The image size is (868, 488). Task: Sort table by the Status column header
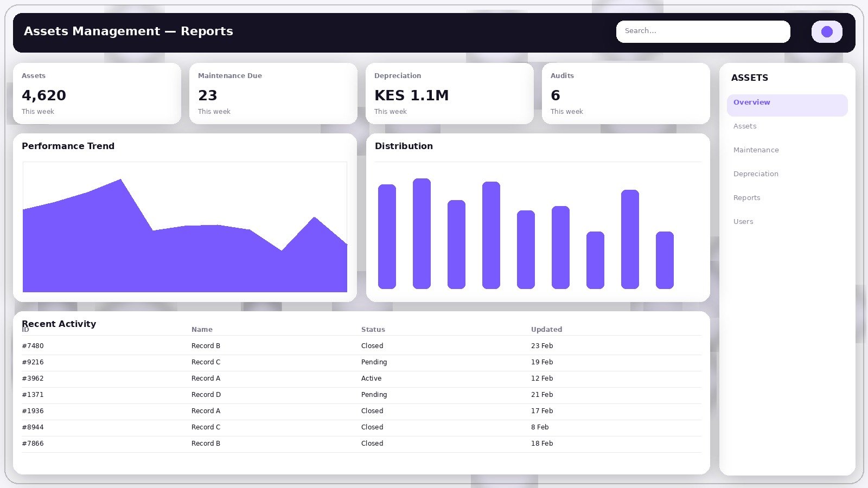point(373,330)
